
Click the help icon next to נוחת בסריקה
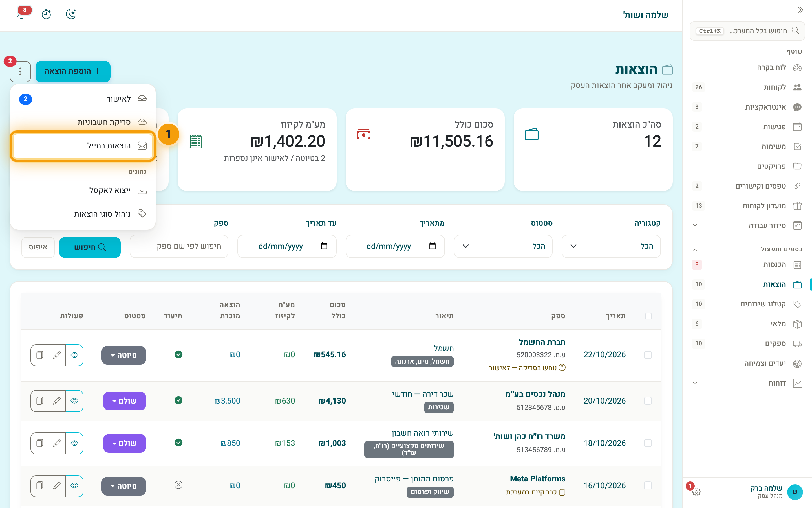[x=562, y=367]
